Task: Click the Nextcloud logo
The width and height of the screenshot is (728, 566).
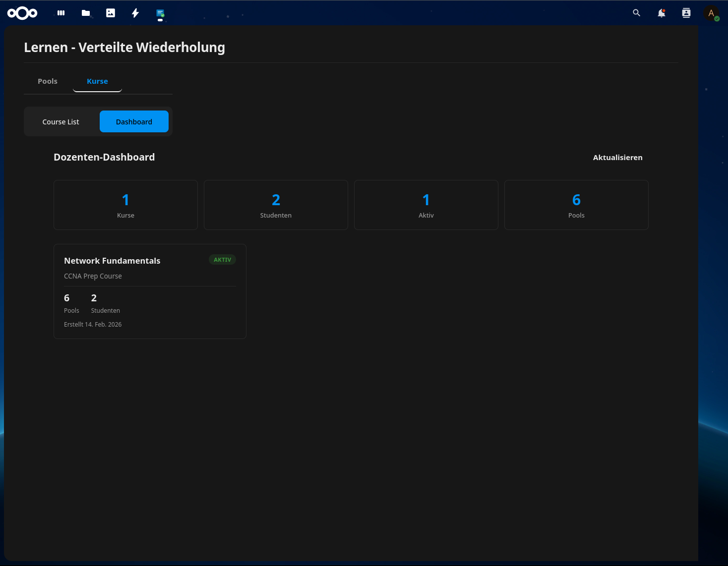Action: pyautogui.click(x=22, y=13)
